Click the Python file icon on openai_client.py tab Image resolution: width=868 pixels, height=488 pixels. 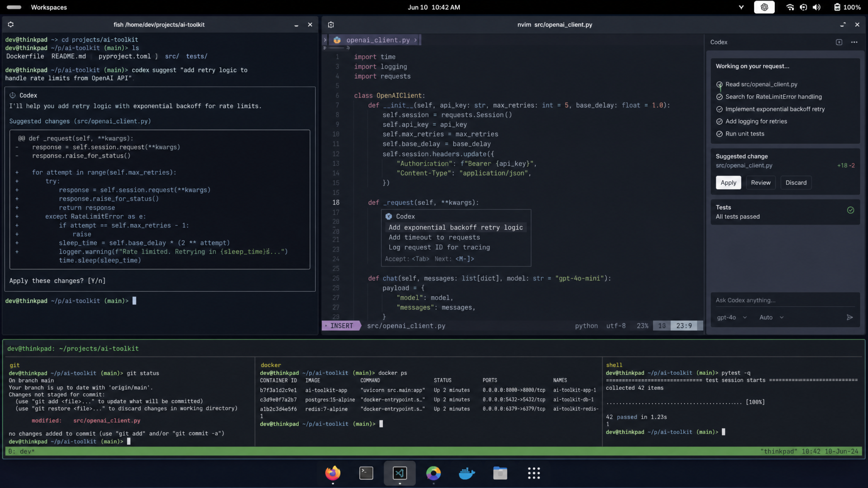coord(337,40)
